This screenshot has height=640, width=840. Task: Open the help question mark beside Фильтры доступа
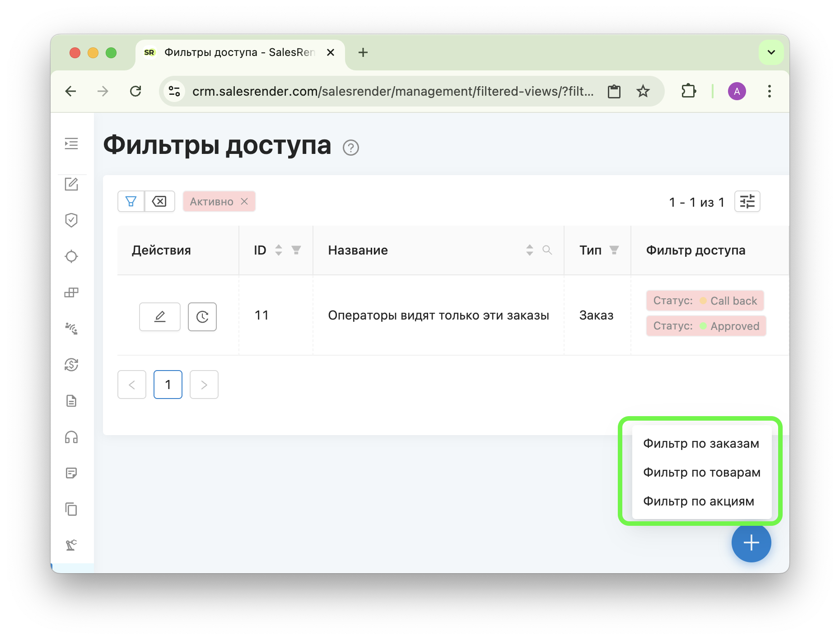[351, 148]
